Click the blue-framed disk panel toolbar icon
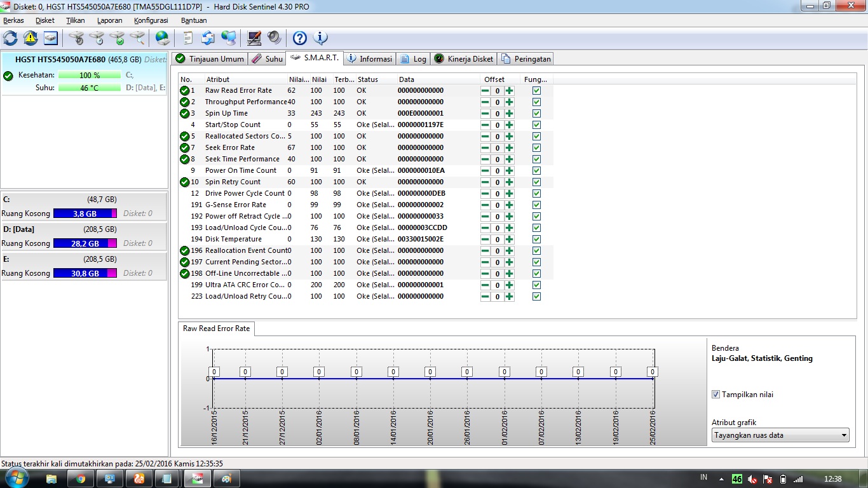The width and height of the screenshot is (868, 488). 51,38
